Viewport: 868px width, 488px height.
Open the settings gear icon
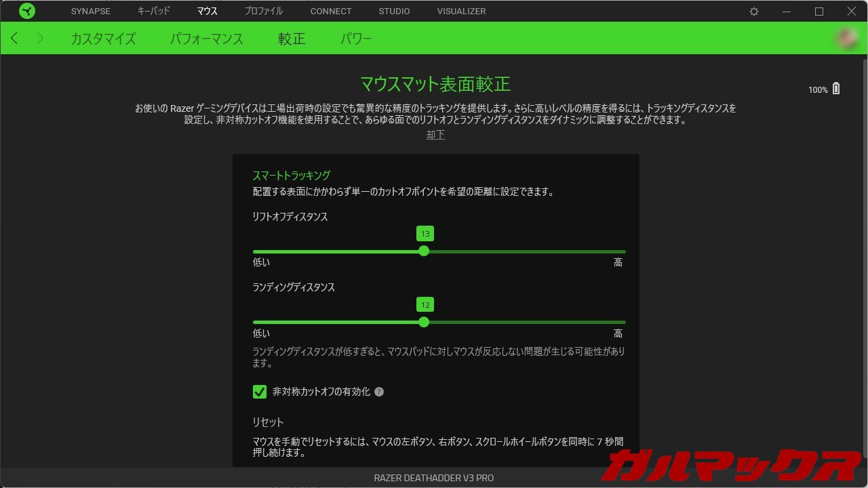pos(754,12)
